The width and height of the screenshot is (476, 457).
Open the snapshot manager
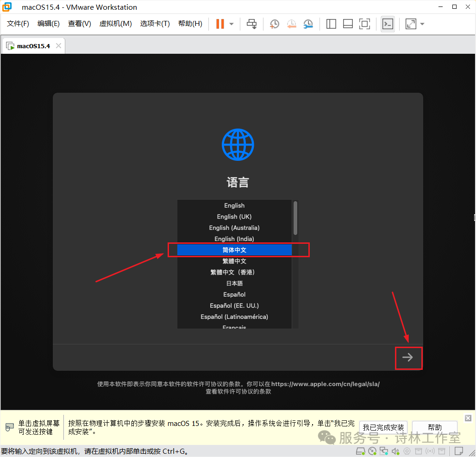click(308, 24)
